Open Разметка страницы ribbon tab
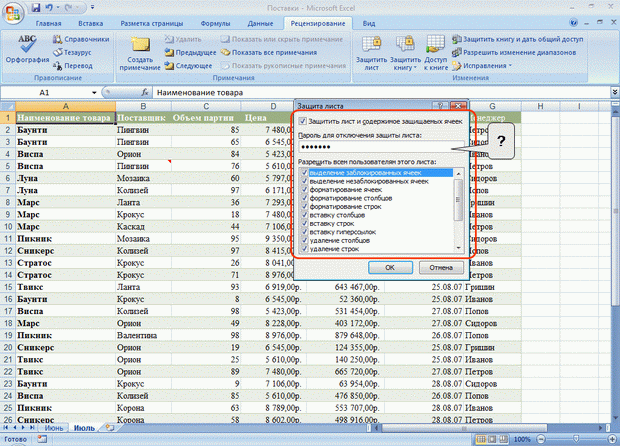Image resolution: width=620 pixels, height=446 pixels. coord(152,23)
